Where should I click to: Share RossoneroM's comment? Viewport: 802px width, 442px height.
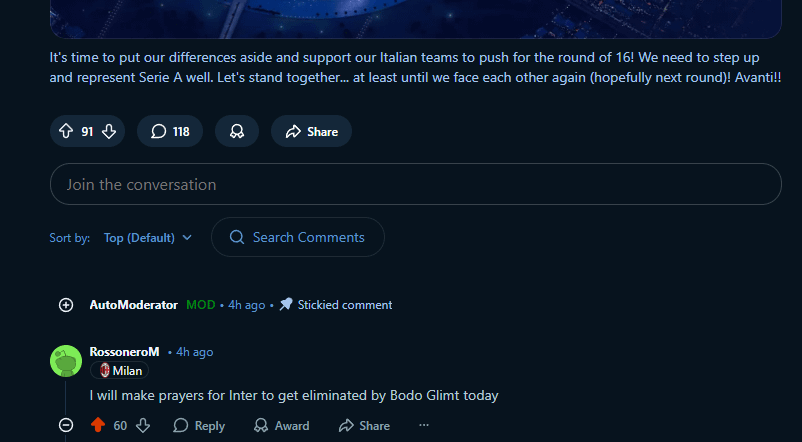coord(364,425)
